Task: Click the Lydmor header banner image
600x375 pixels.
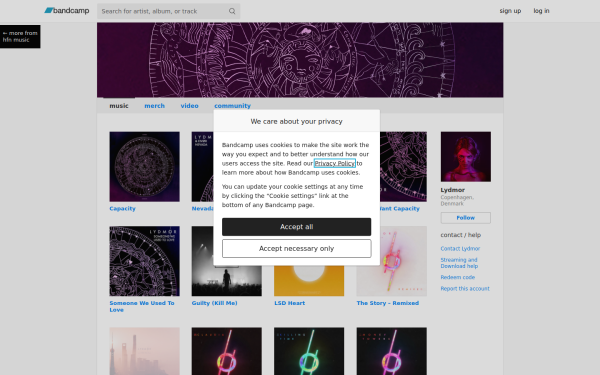Action: coord(300,60)
